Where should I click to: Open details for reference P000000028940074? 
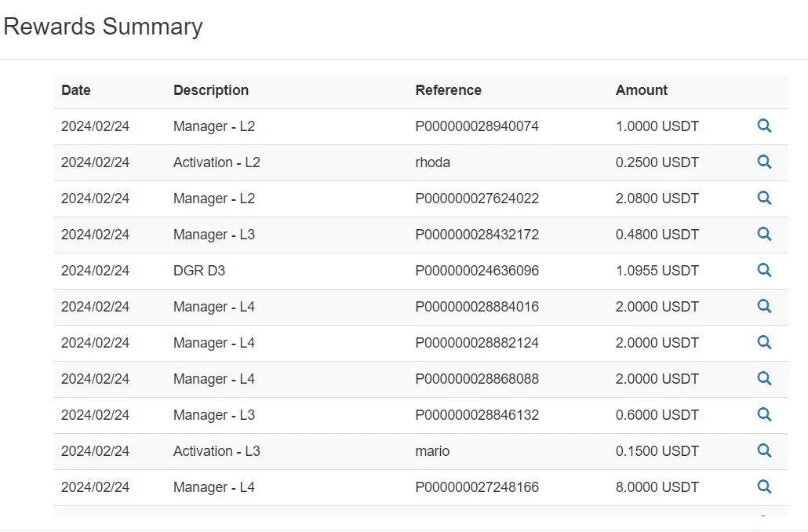click(764, 126)
